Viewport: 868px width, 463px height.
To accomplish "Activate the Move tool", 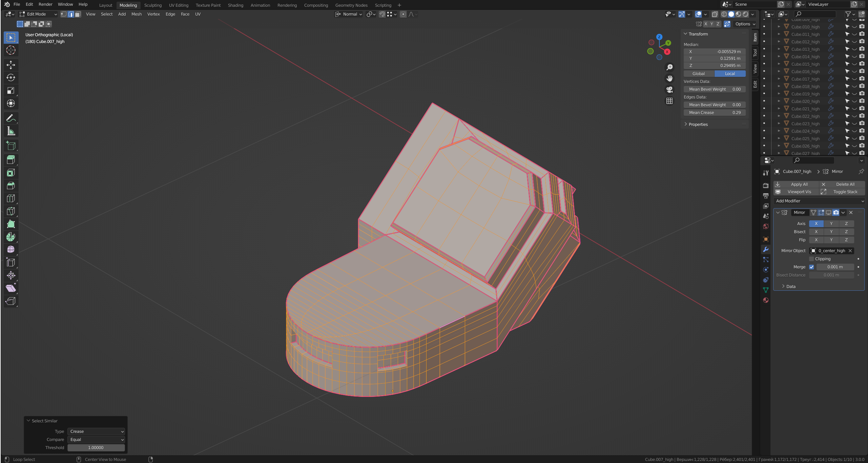I will [11, 65].
